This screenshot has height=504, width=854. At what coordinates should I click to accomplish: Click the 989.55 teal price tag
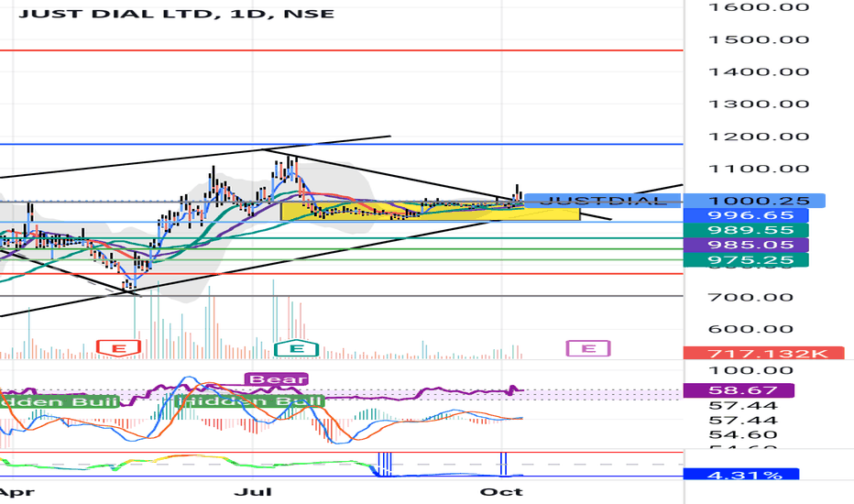click(x=746, y=230)
